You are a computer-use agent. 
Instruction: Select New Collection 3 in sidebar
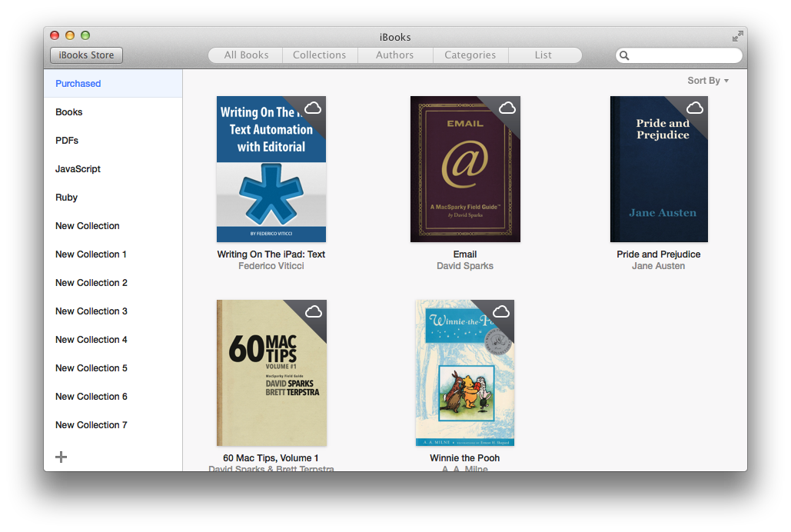click(113, 311)
